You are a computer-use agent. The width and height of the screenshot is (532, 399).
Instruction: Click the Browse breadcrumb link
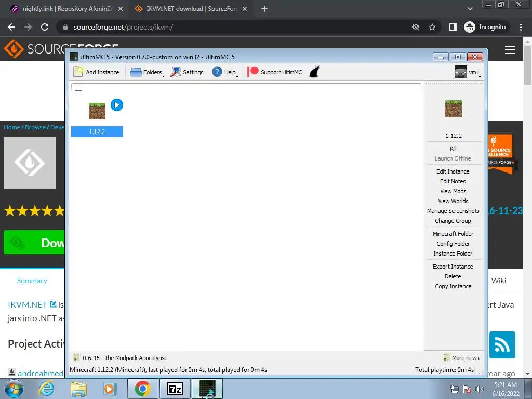tap(35, 127)
